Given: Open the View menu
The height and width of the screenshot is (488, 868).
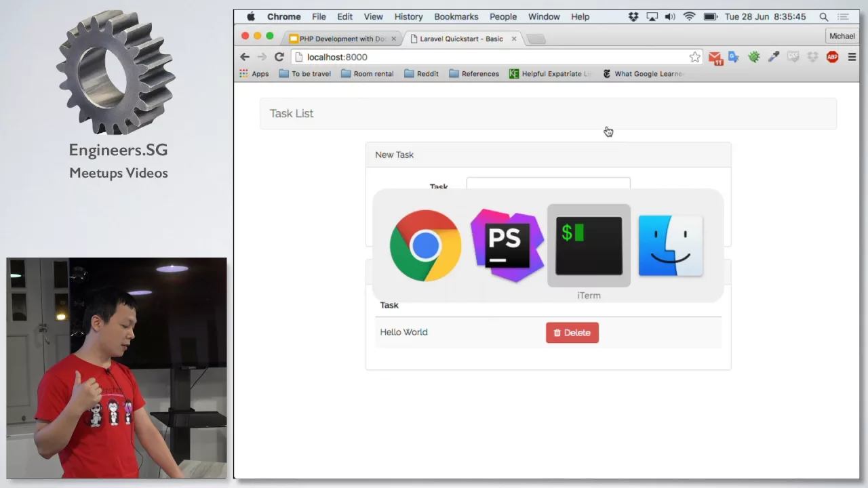Looking at the screenshot, I should (x=373, y=16).
